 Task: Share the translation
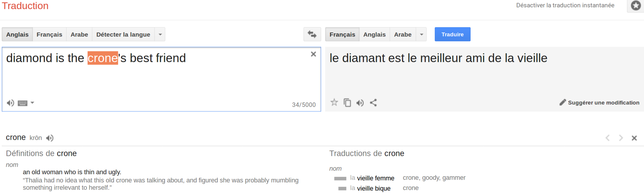[373, 103]
